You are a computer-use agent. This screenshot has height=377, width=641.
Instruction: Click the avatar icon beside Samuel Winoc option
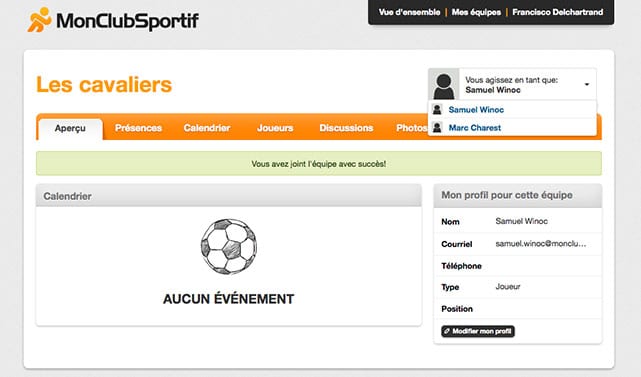(437, 110)
